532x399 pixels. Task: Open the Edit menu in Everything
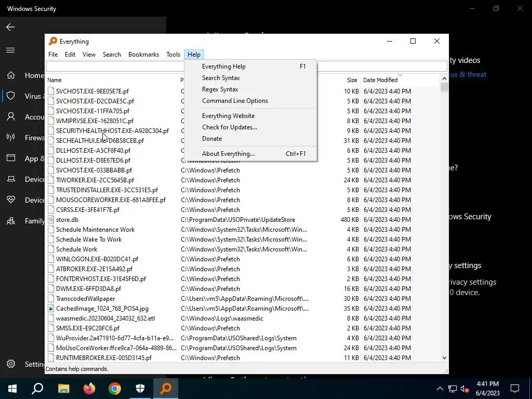click(70, 54)
